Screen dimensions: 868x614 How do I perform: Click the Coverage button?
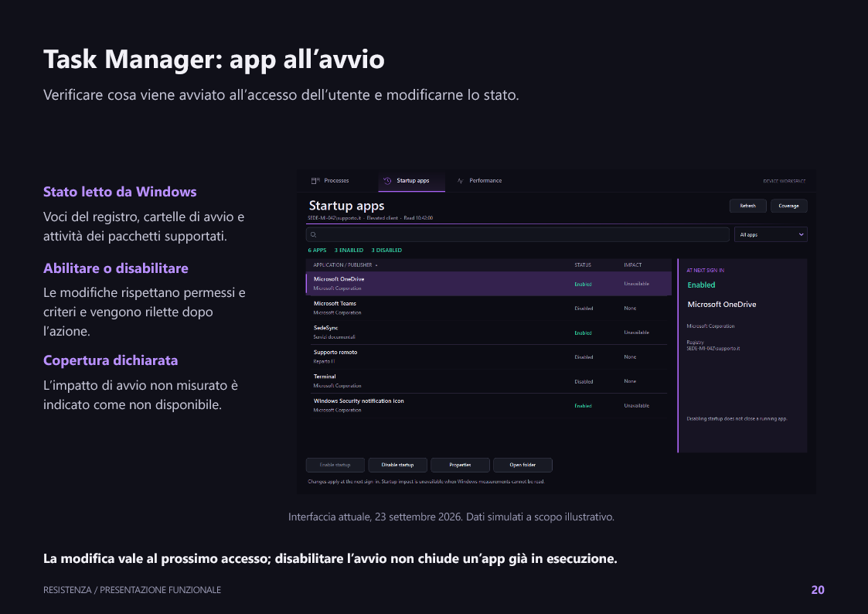pos(789,206)
